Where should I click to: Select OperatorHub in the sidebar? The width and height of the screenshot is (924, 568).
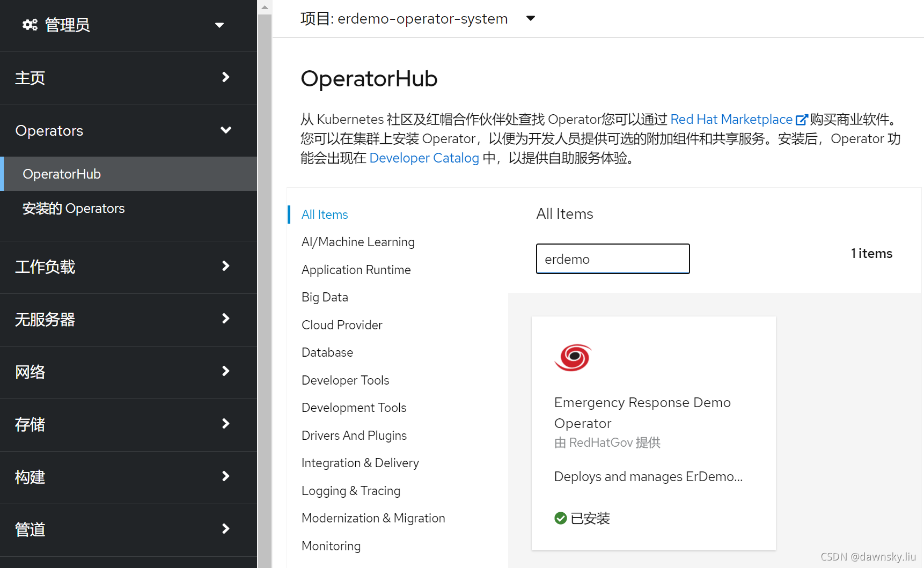[x=129, y=174]
